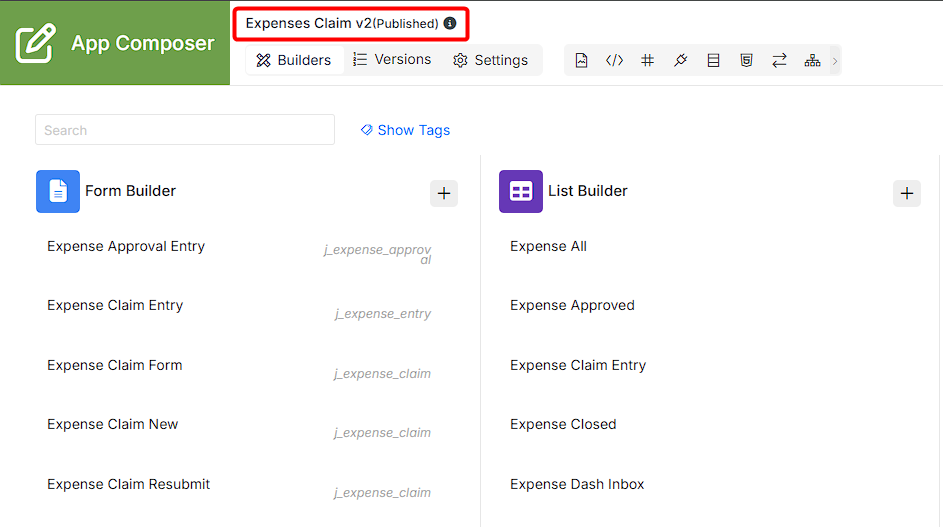The image size is (943, 527).
Task: Open the code brackets icon in toolbar
Action: coord(614,60)
